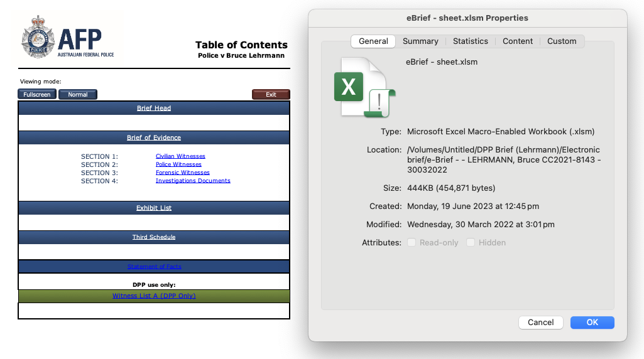
Task: Open the Police Witnesses link
Action: [x=178, y=164]
